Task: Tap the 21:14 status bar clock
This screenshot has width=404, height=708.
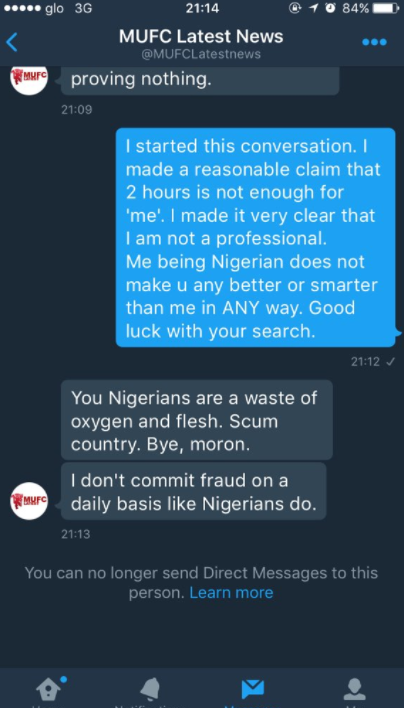Action: tap(202, 8)
